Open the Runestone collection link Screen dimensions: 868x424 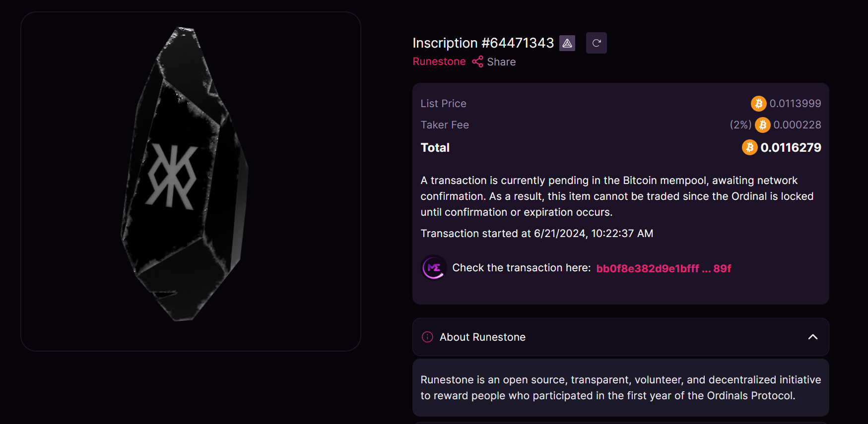[x=439, y=61]
